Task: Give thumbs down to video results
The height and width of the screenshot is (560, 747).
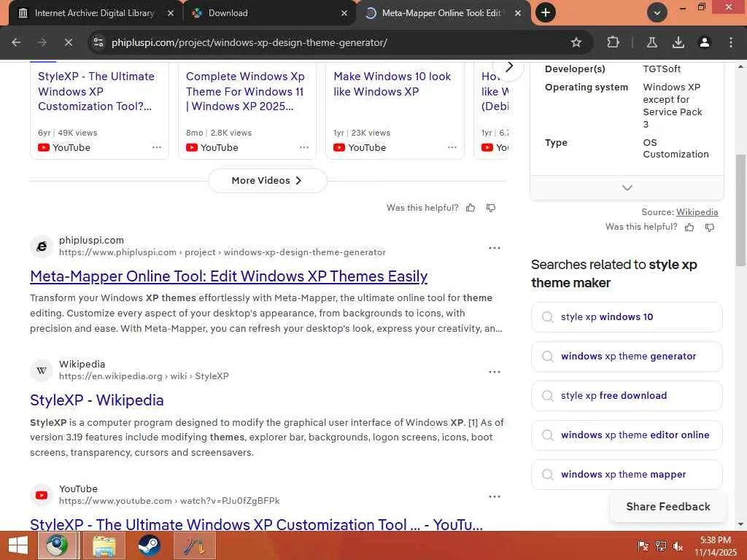Action: [x=491, y=208]
